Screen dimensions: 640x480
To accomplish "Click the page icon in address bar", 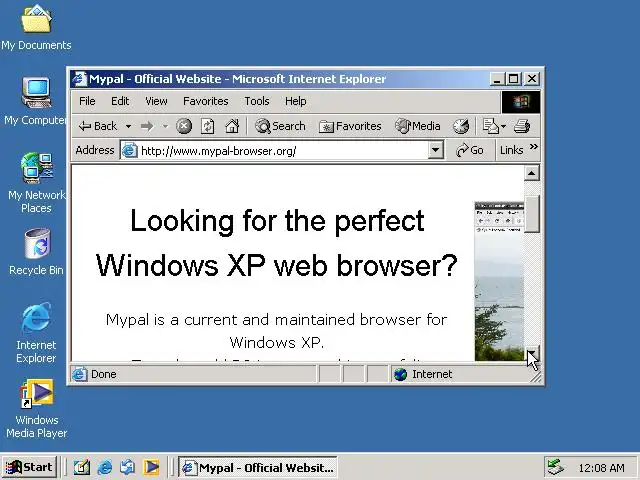I will pyautogui.click(x=130, y=151).
